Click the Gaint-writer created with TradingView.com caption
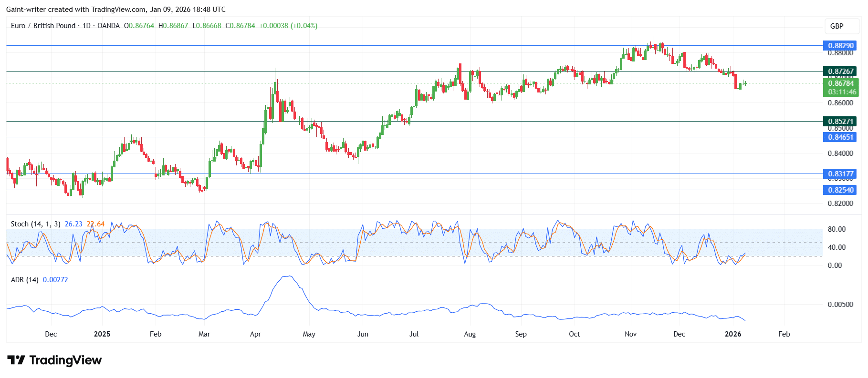This screenshot has height=378, width=868. (116, 10)
